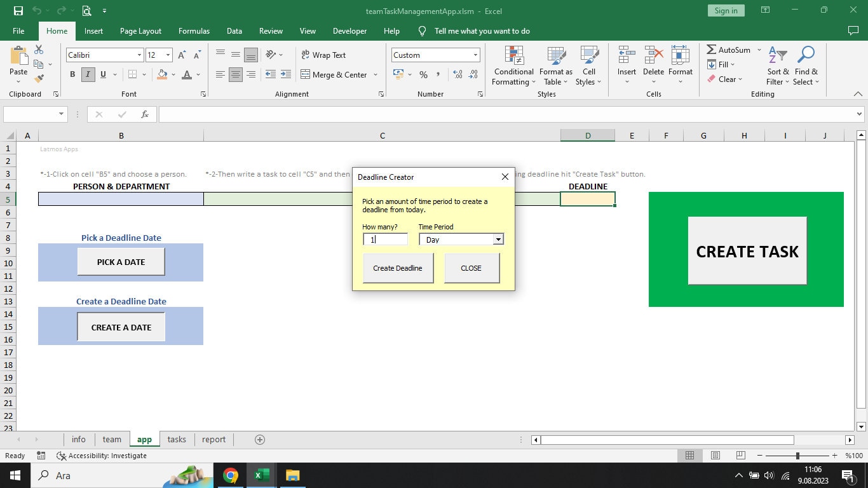Click inside the How many input field
Image resolution: width=868 pixels, height=488 pixels.
385,240
